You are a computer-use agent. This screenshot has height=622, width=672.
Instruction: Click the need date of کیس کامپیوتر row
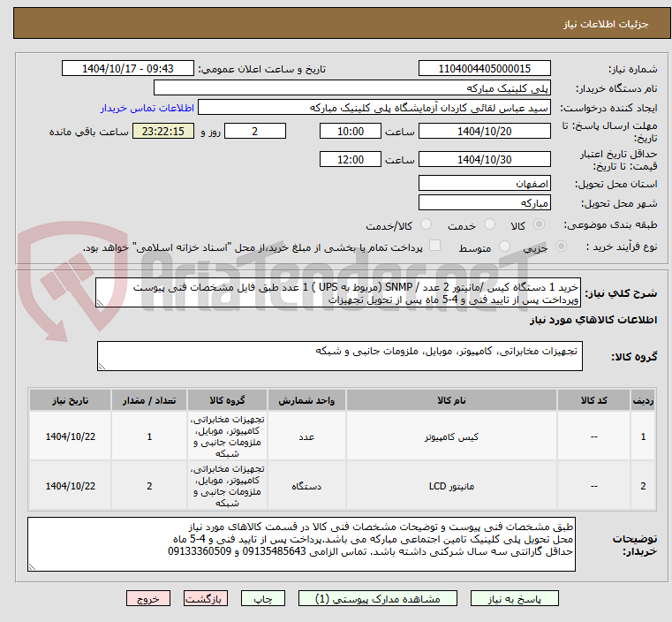click(x=71, y=436)
